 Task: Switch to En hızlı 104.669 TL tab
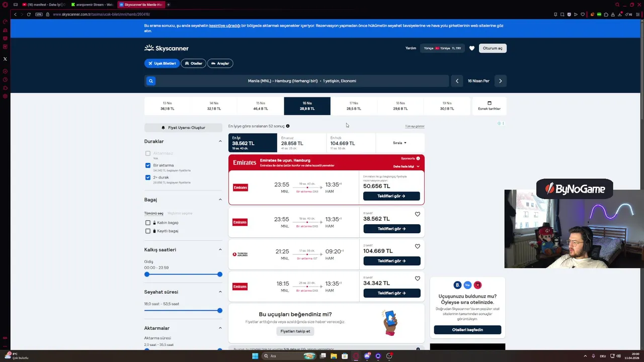(351, 143)
